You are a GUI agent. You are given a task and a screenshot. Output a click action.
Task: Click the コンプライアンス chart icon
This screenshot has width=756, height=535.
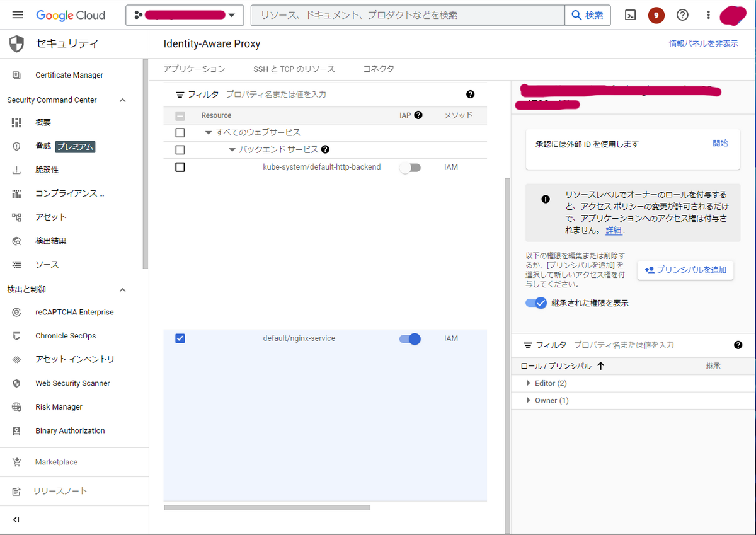(x=17, y=193)
